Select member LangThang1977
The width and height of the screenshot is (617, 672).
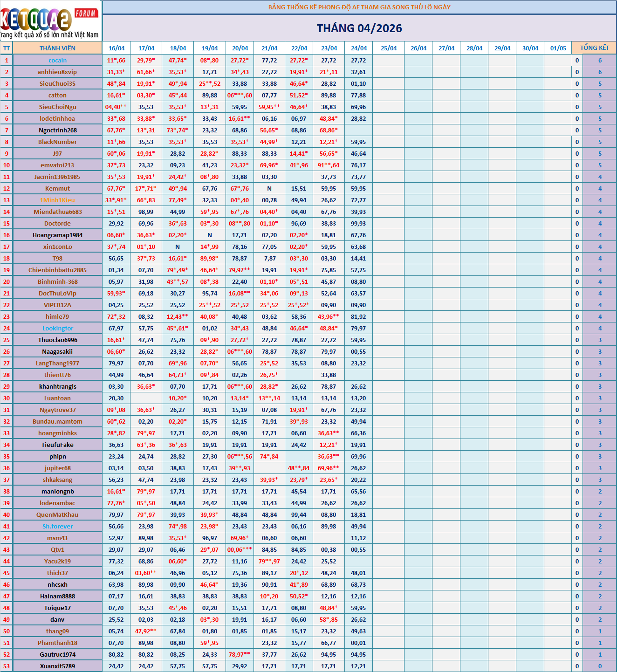(57, 363)
